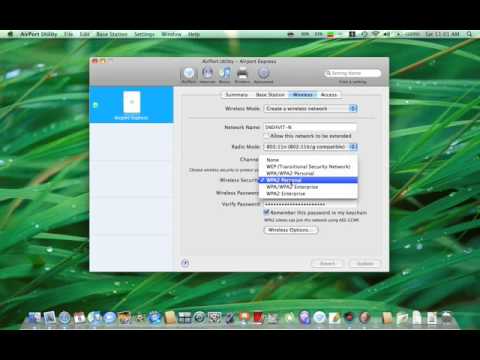
Task: Select the Airport Express device in sidebar
Action: [131, 105]
